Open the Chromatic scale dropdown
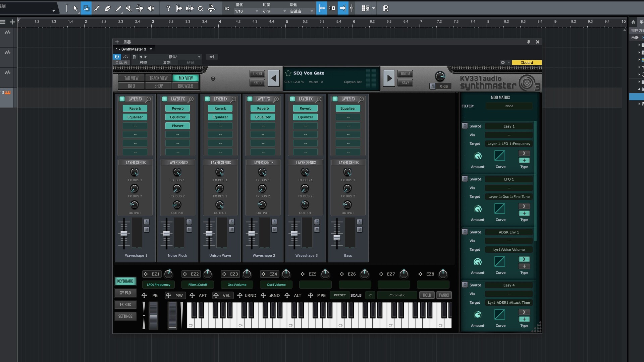Image resolution: width=644 pixels, height=362 pixels. (397, 295)
